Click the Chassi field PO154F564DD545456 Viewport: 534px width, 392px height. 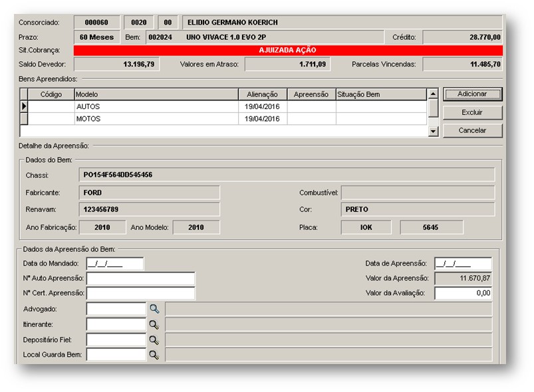(x=287, y=175)
